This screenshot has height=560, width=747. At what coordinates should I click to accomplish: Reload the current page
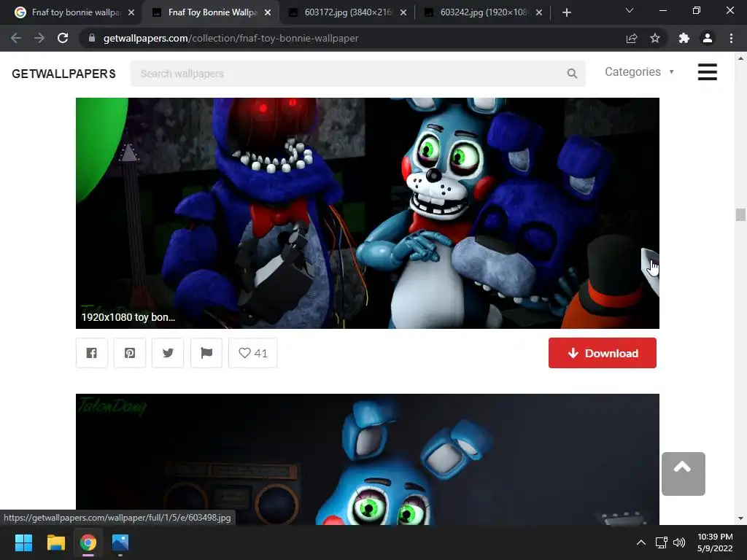click(63, 38)
